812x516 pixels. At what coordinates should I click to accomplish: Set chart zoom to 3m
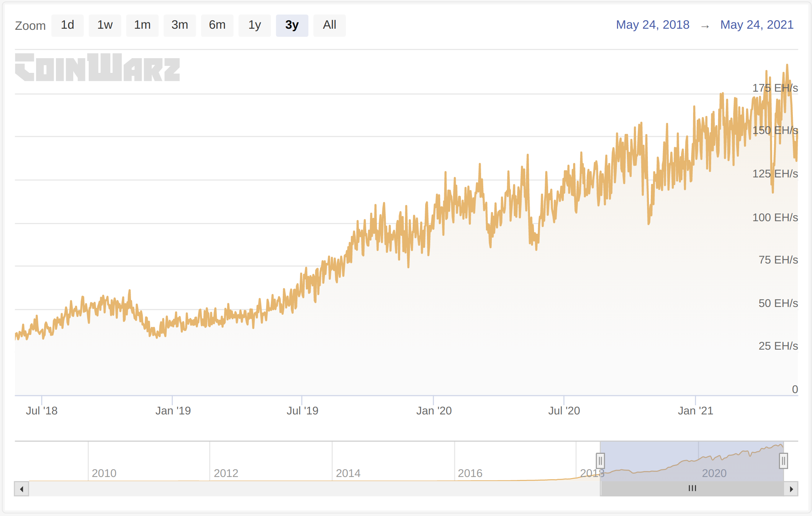[x=180, y=25]
